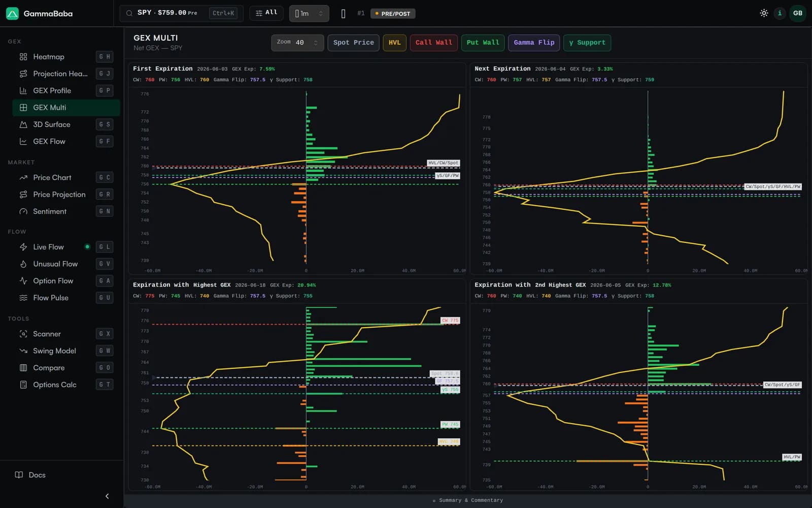The height and width of the screenshot is (508, 812).
Task: Open Flow Pulse view
Action: [66, 298]
